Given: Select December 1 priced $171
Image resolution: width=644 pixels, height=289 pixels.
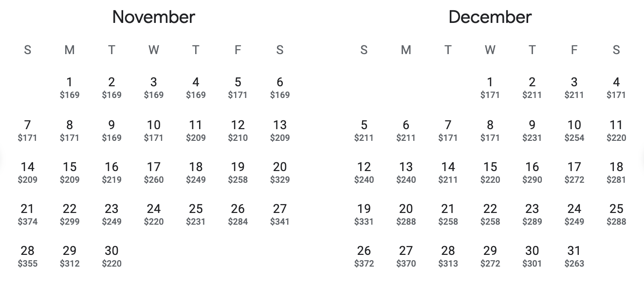Looking at the screenshot, I should coord(490,88).
